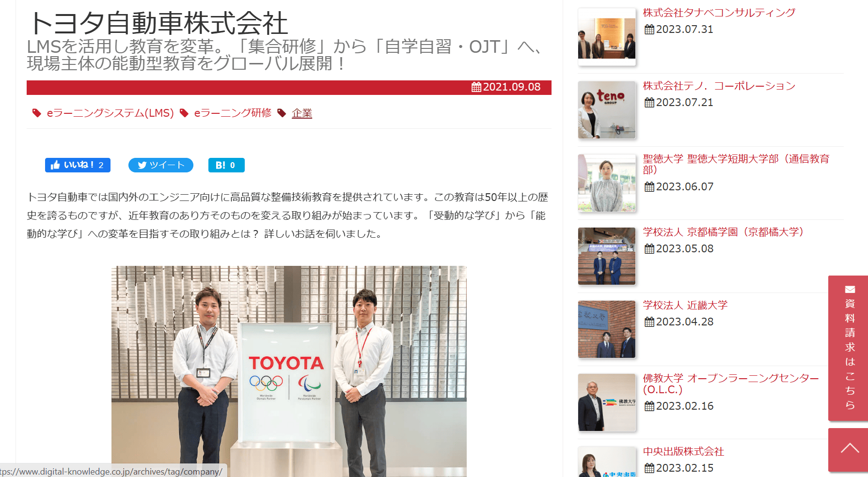Click the 近畿大学 thumbnail image
The height and width of the screenshot is (477, 868).
point(607,329)
